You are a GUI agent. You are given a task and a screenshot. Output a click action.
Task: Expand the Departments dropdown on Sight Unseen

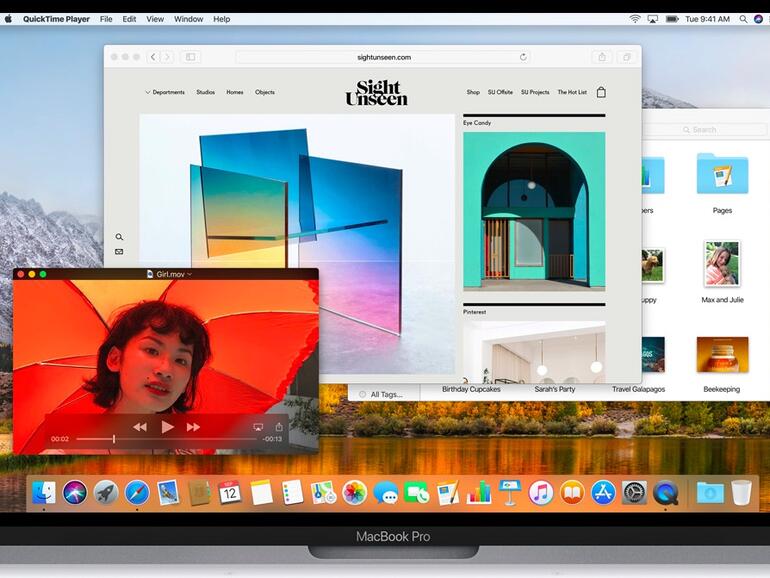point(165,92)
